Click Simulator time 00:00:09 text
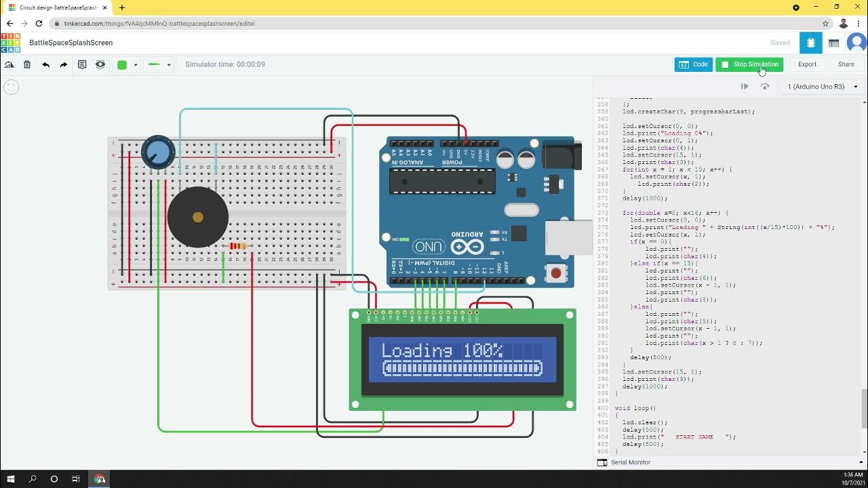Screen dimensions: 868x488 (x=225, y=64)
